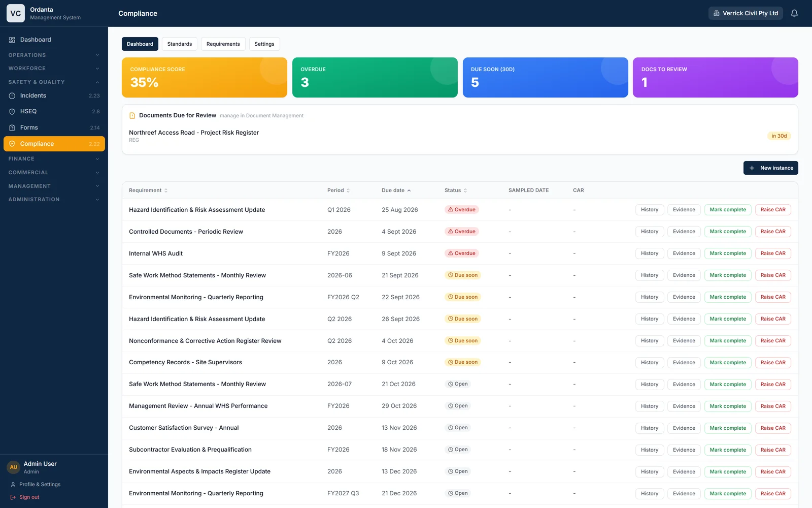Open the Docs to Review card

(x=716, y=77)
